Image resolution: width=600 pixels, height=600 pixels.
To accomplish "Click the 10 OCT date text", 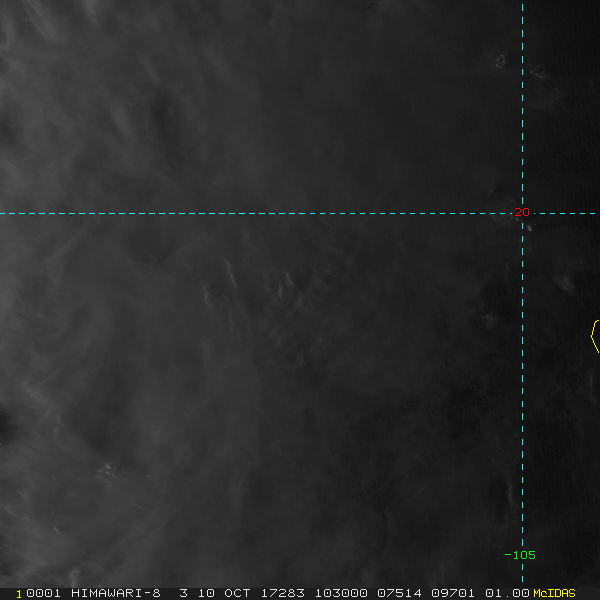I will [x=224, y=593].
